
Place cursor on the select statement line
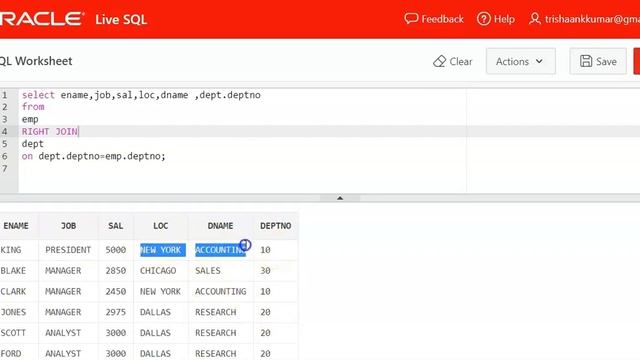[x=141, y=95]
